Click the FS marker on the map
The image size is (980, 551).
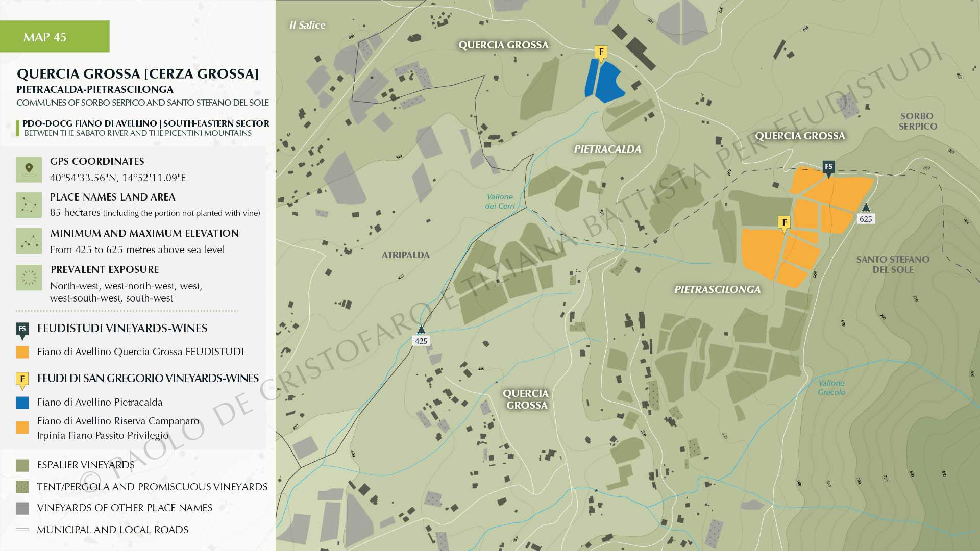[x=828, y=168]
